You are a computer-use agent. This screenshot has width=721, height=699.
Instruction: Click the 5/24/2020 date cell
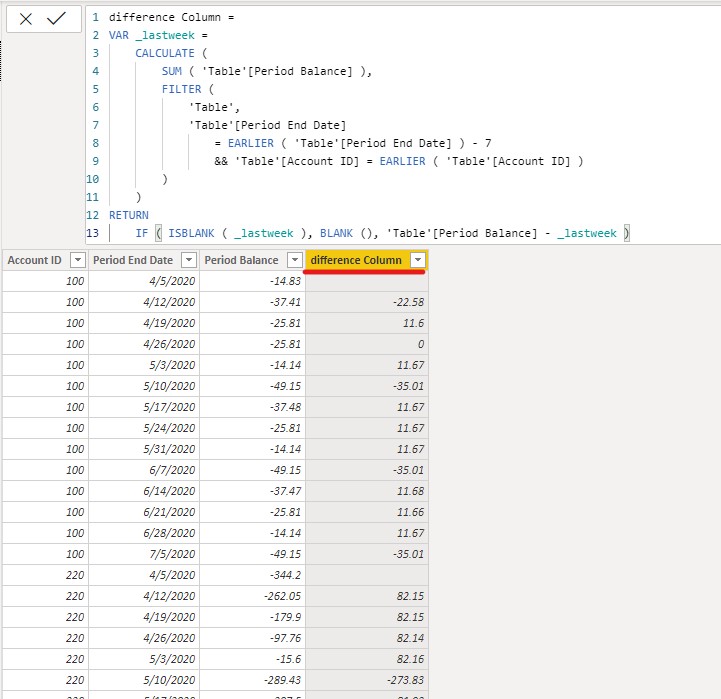click(144, 428)
